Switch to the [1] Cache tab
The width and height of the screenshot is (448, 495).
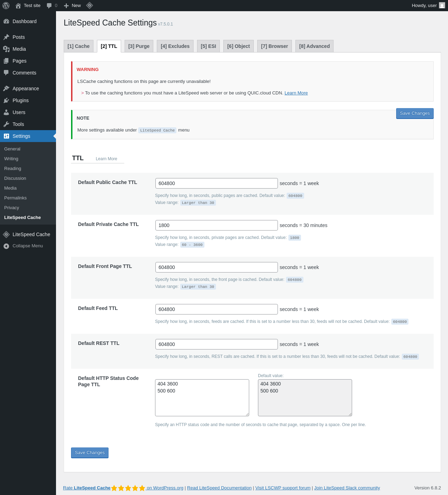tap(78, 46)
